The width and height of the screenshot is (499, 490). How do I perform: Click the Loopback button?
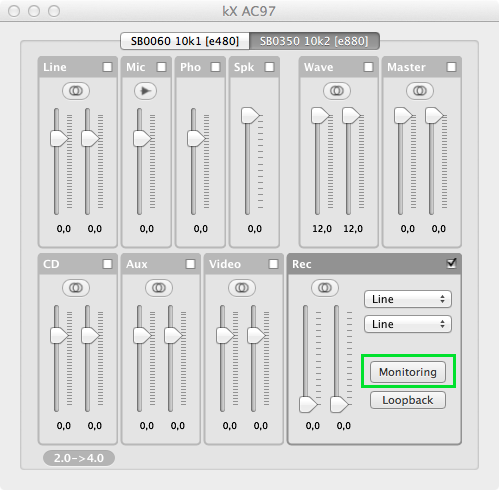(408, 400)
